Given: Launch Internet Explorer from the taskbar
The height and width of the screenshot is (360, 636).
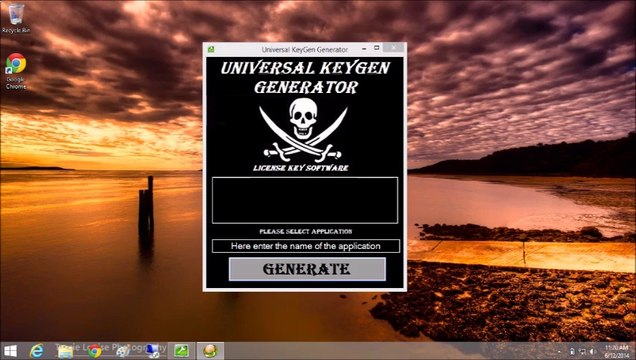Looking at the screenshot, I should coord(37,351).
